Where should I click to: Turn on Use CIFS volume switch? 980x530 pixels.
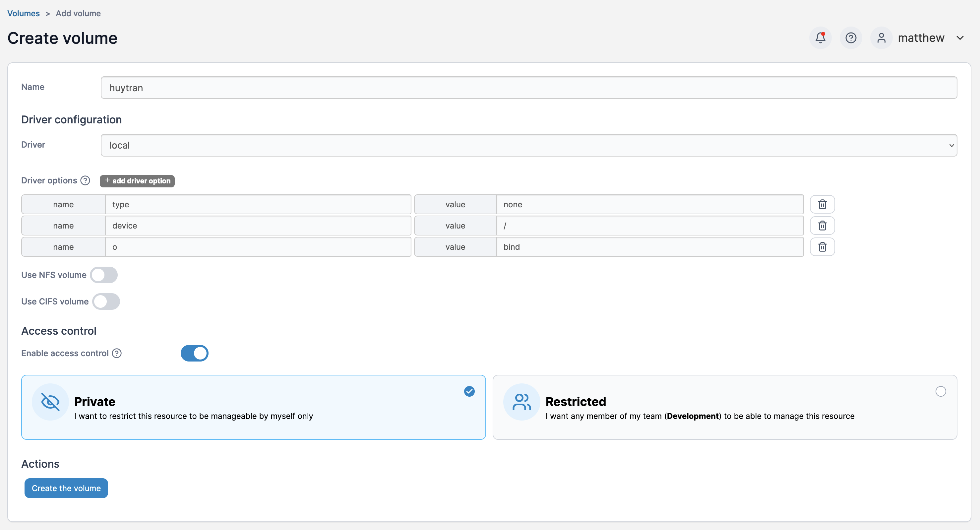tap(106, 301)
